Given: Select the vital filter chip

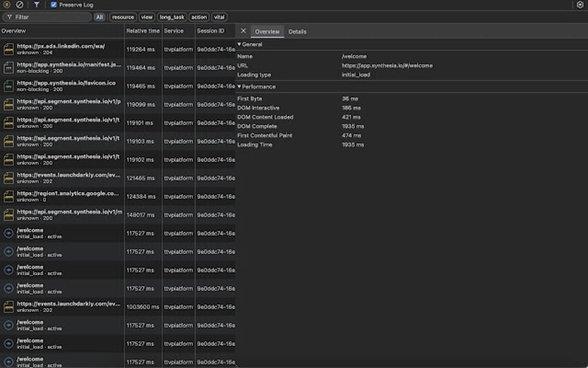Looking at the screenshot, I should point(219,17).
